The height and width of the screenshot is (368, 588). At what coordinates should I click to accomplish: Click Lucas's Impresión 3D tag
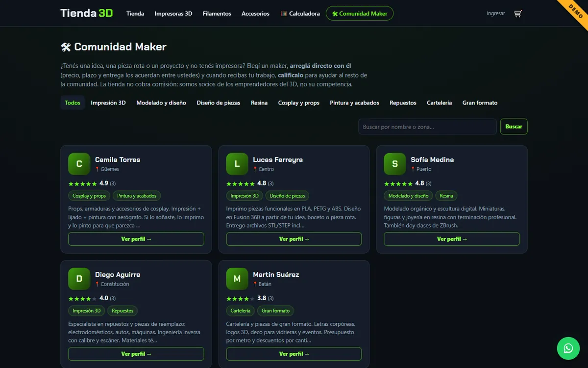click(245, 196)
